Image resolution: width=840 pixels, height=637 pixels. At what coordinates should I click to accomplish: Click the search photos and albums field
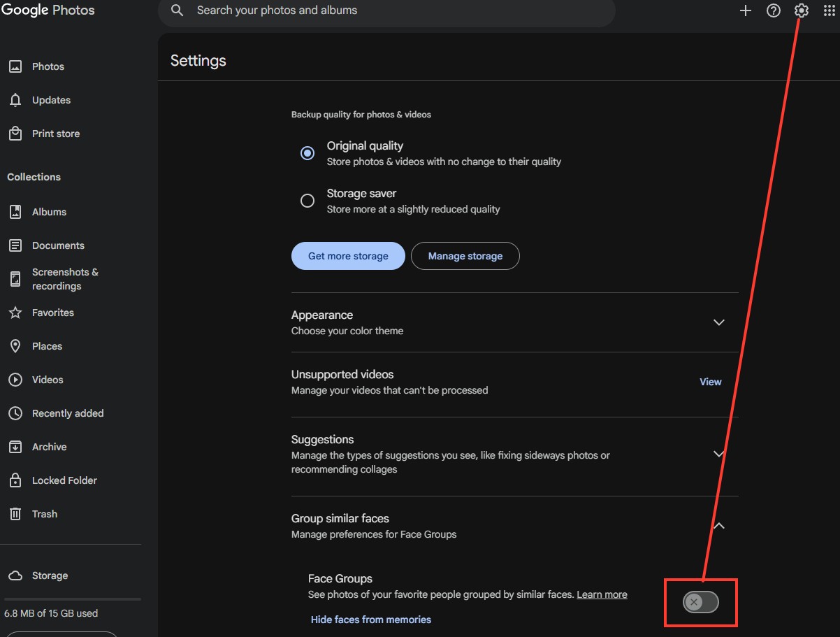[x=386, y=10]
